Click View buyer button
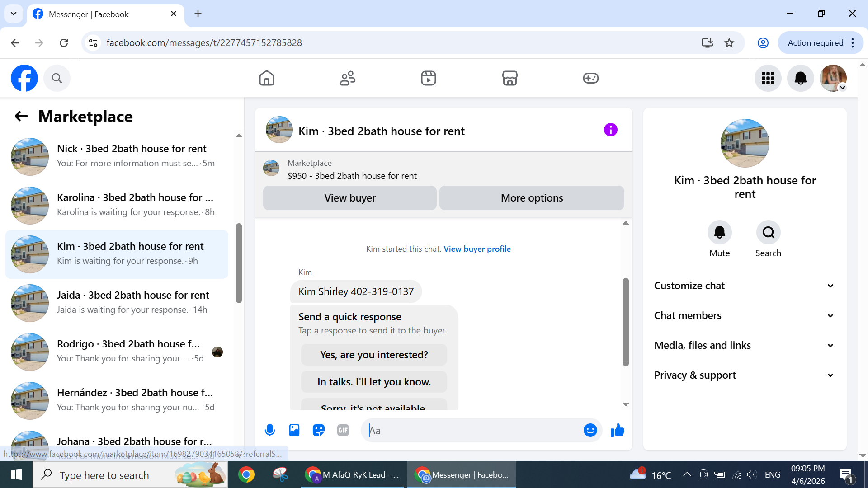Image resolution: width=868 pixels, height=488 pixels. (x=350, y=198)
